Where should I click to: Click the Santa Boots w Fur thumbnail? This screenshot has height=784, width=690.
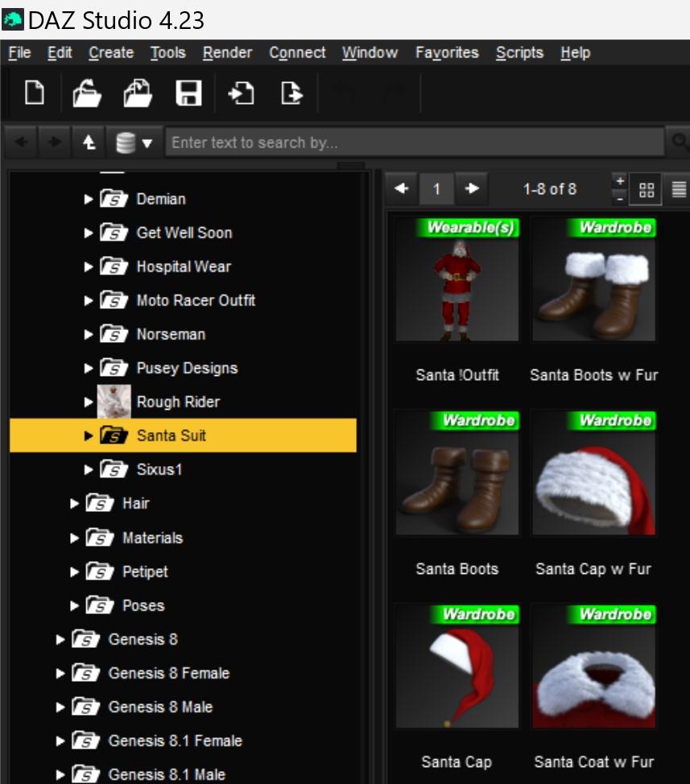click(x=593, y=279)
